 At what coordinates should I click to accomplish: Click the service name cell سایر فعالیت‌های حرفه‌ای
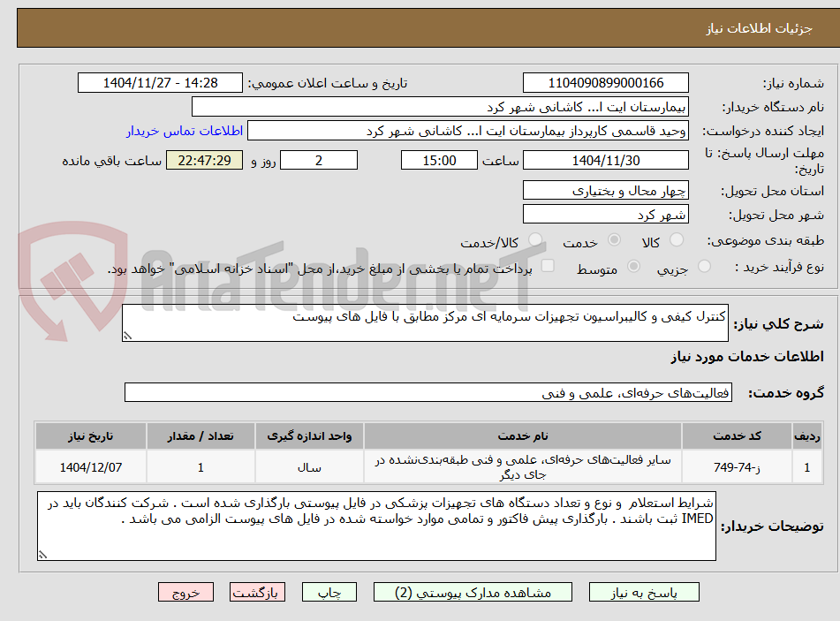[522, 467]
